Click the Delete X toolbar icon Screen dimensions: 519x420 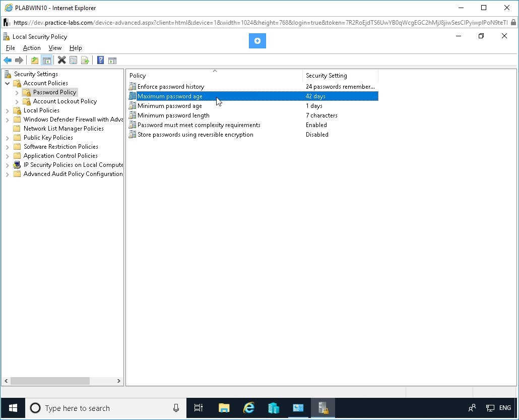61,60
